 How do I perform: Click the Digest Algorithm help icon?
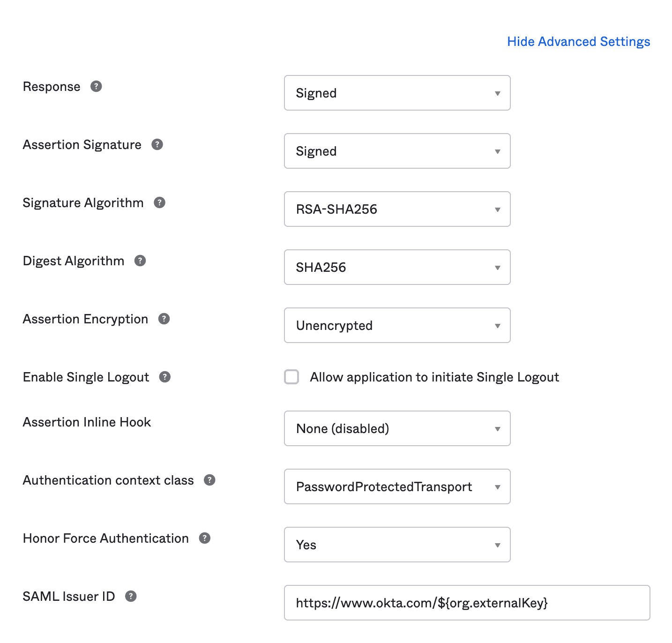tap(140, 261)
